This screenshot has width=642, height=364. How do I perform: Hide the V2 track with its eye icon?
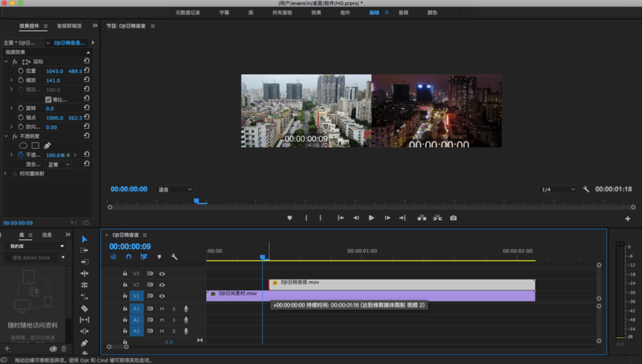coord(162,285)
